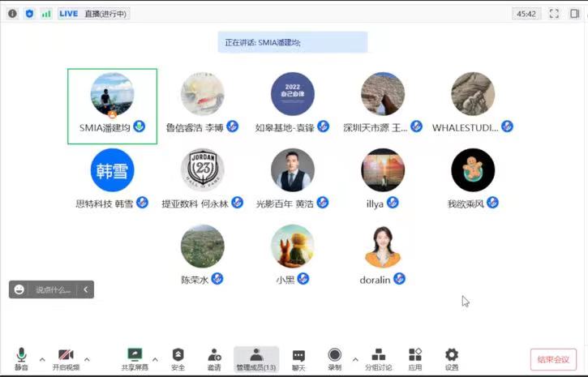This screenshot has height=377, width=588.
Task: Show meeting info via the info icon
Action: (x=11, y=14)
